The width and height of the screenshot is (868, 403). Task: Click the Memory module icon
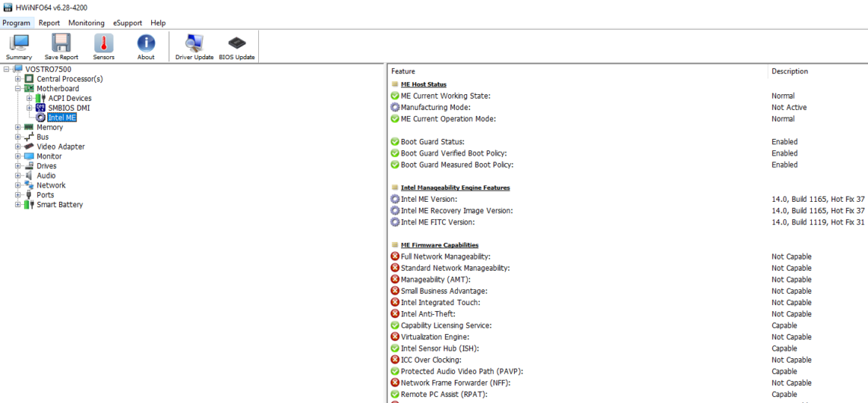pyautogui.click(x=28, y=127)
